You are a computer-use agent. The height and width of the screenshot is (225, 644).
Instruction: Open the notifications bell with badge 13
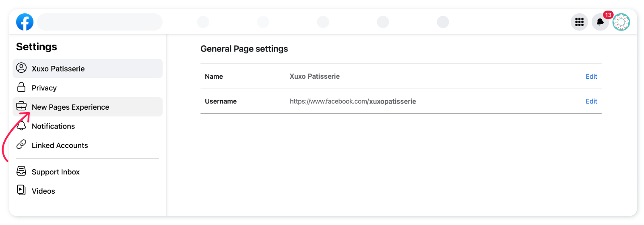[x=600, y=22]
